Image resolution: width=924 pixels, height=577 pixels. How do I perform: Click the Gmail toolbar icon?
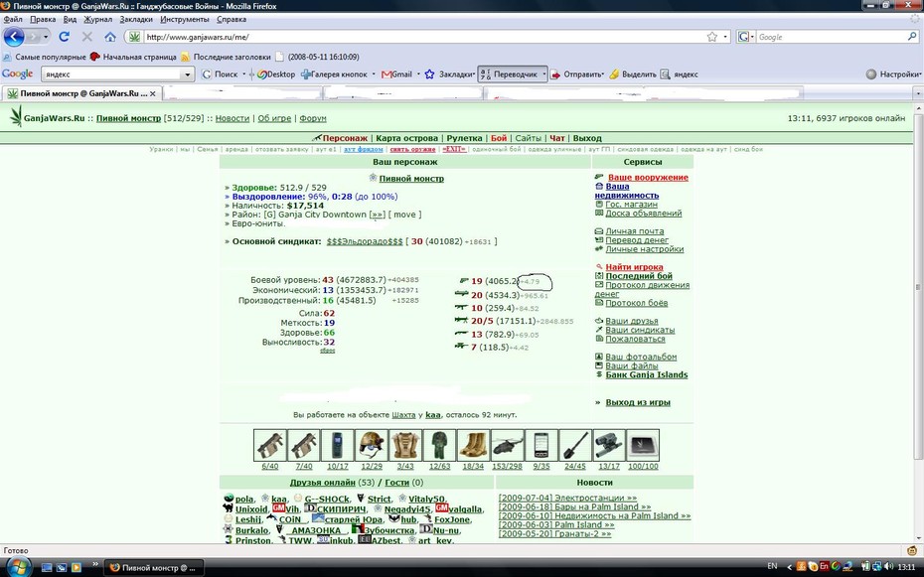click(396, 74)
